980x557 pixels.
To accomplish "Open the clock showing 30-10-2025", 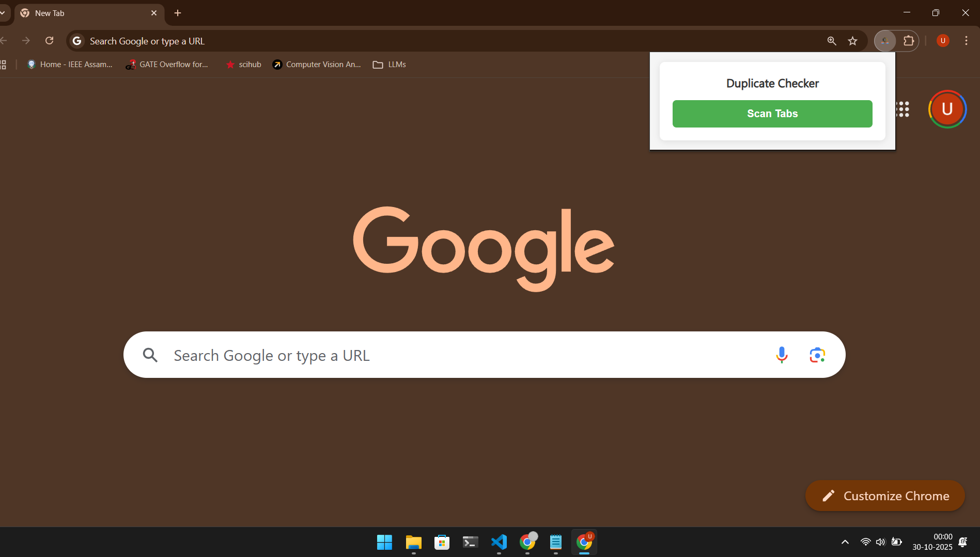I will 932,542.
